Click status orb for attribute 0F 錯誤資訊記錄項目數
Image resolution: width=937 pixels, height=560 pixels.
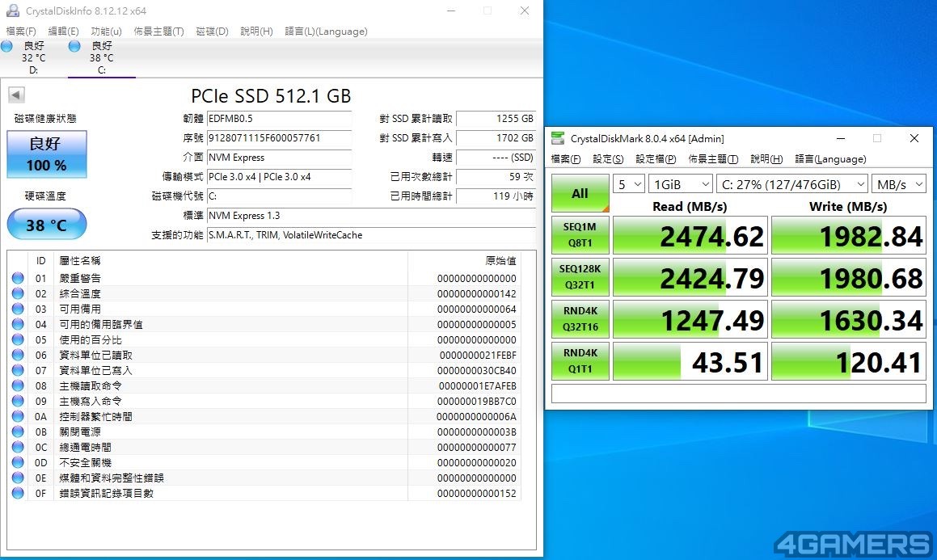point(18,493)
